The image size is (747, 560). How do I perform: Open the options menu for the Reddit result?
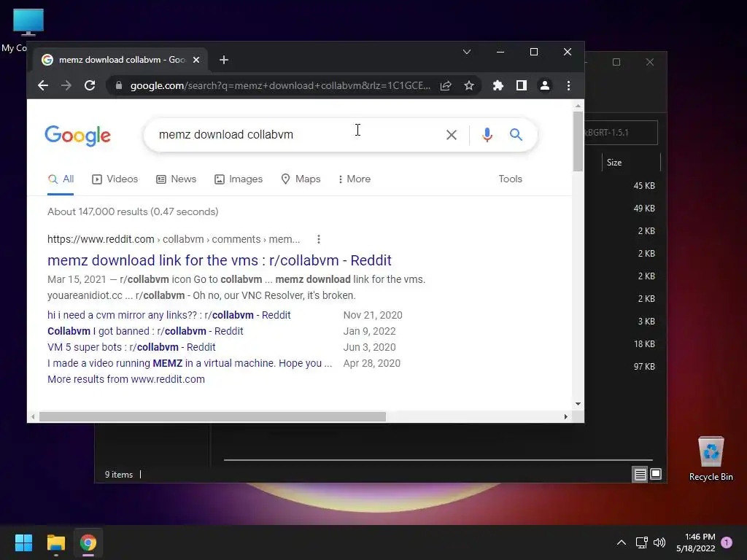[319, 239]
